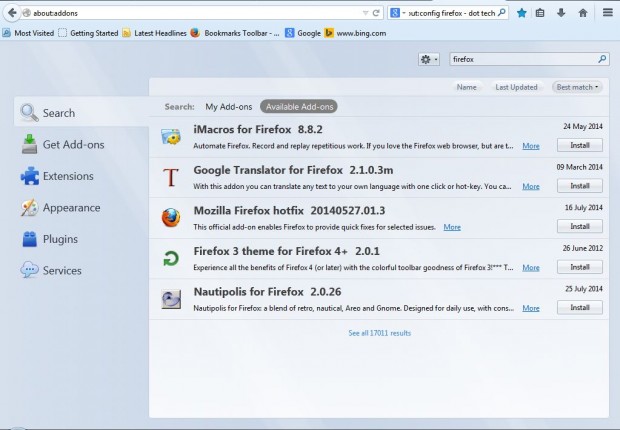The height and width of the screenshot is (430, 620).
Task: Open the Best match sort dropdown
Action: [x=577, y=87]
